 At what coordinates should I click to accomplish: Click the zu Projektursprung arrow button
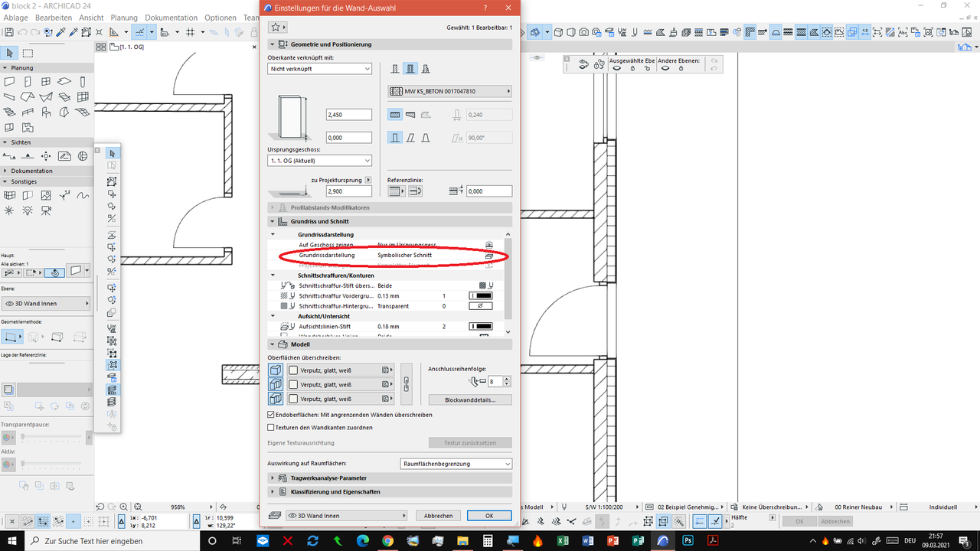pos(367,180)
